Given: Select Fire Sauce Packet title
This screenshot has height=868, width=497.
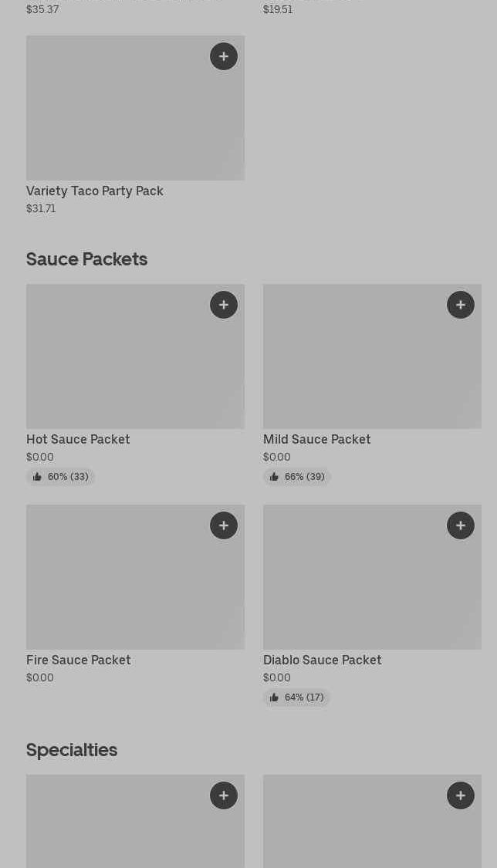Looking at the screenshot, I should [79, 660].
